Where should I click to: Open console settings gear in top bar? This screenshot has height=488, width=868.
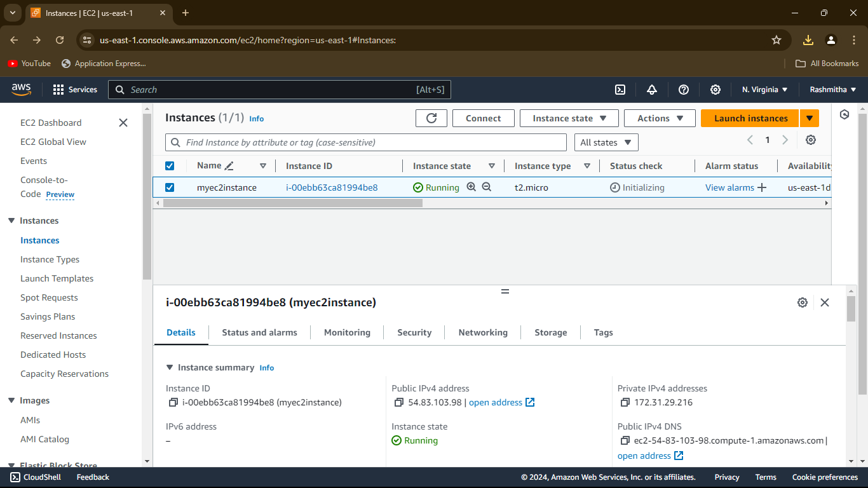tap(715, 90)
